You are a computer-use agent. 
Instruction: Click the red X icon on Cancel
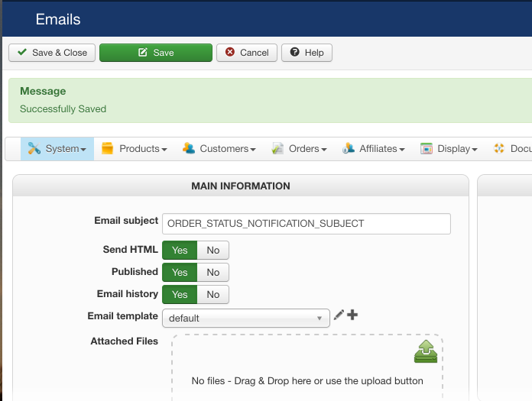click(x=230, y=52)
